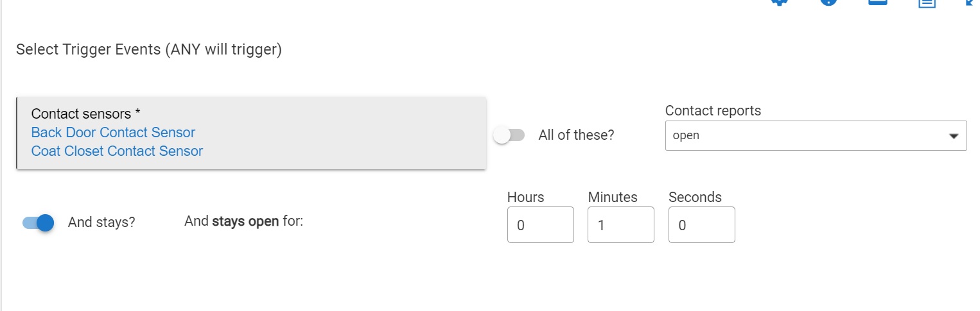The width and height of the screenshot is (980, 311).
Task: Enable the "All of these?" toggle
Action: click(509, 135)
